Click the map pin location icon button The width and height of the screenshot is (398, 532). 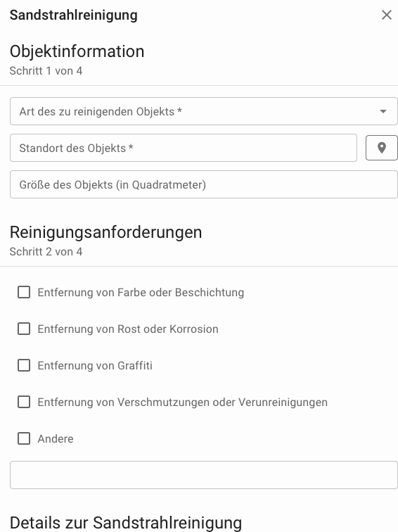pyautogui.click(x=382, y=148)
